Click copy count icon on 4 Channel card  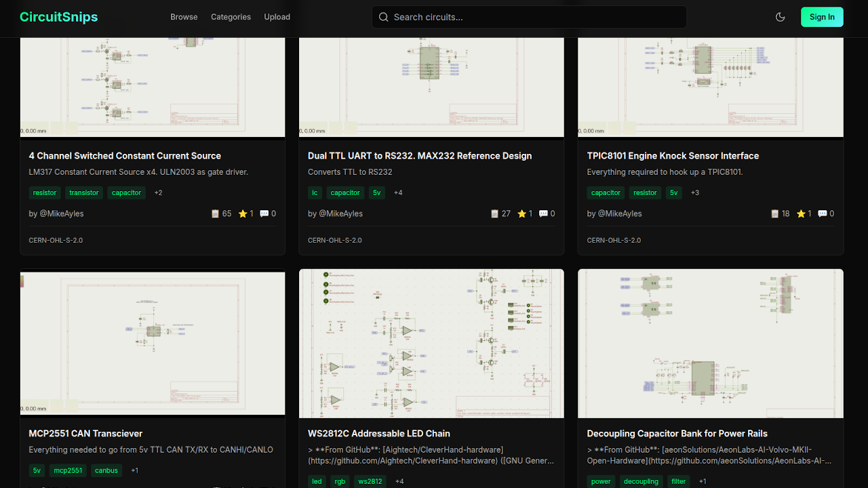click(216, 213)
